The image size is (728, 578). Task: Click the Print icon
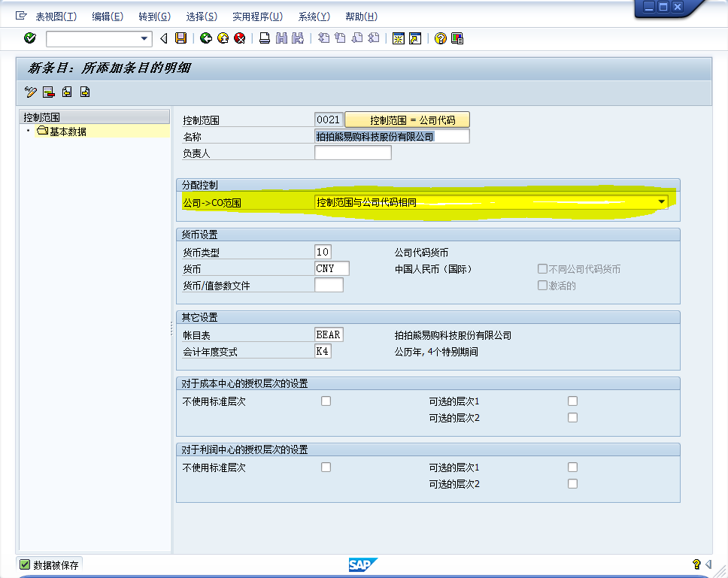[x=265, y=38]
